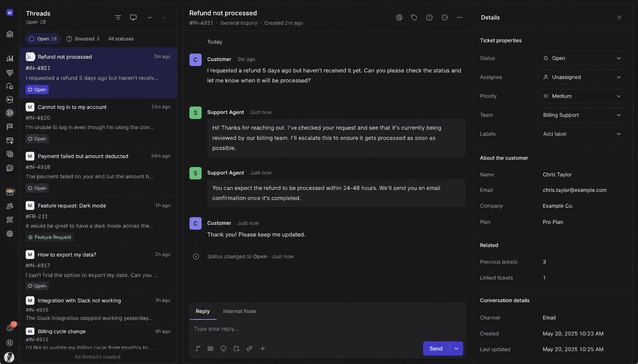This screenshot has height=364, width=638.
Task: Open the tools crossed icon in sidebar
Action: click(10, 220)
